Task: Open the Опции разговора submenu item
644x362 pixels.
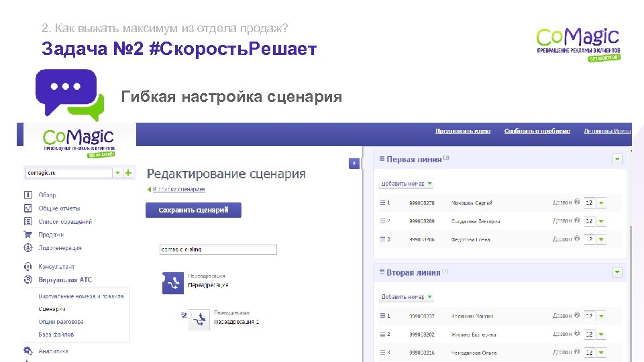Action: pos(61,322)
